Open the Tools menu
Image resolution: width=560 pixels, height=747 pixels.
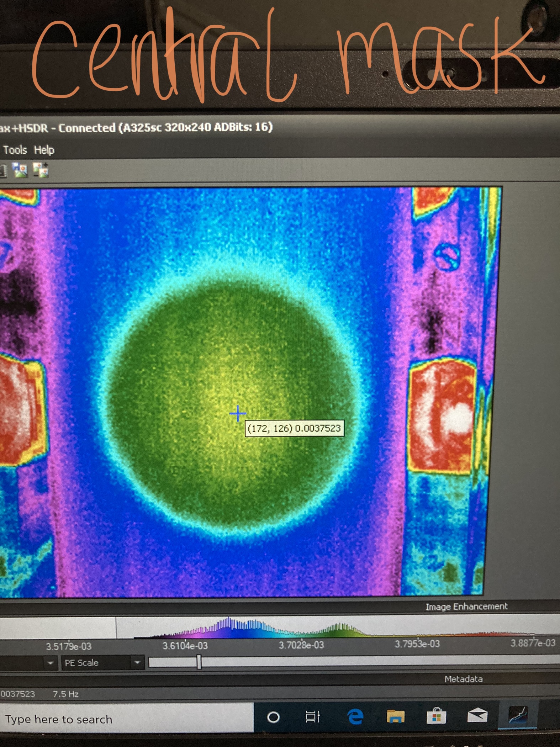15,150
